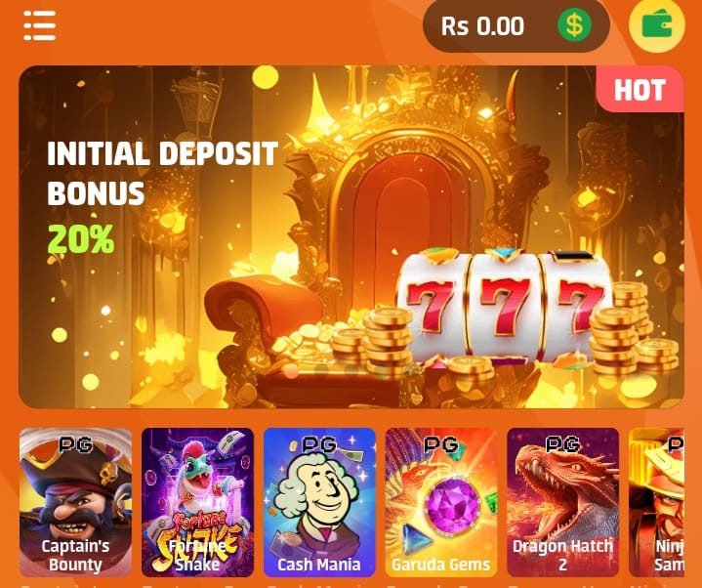Click the PG logo on Cash Mania
Viewport: 702px width, 588px height.
[x=319, y=444]
